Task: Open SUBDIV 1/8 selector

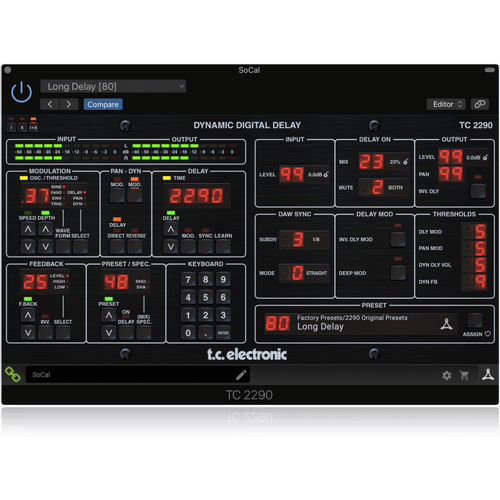Action: point(304,239)
